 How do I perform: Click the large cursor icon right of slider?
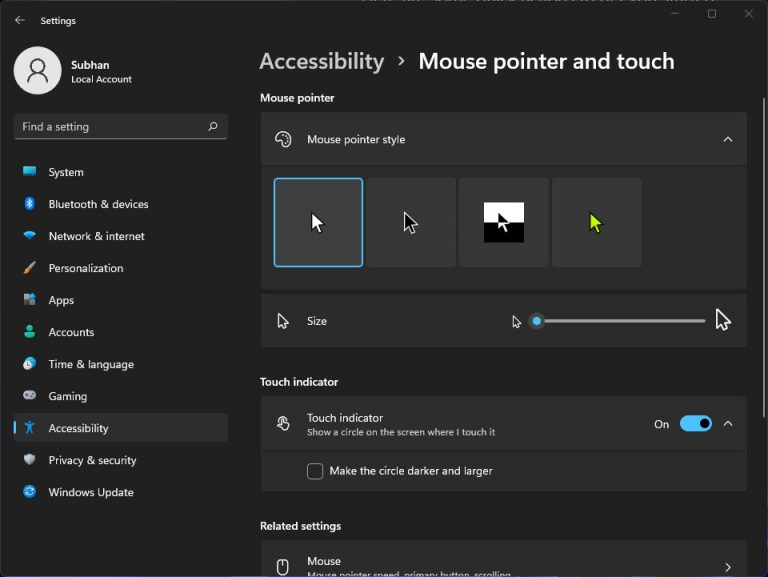coord(723,320)
